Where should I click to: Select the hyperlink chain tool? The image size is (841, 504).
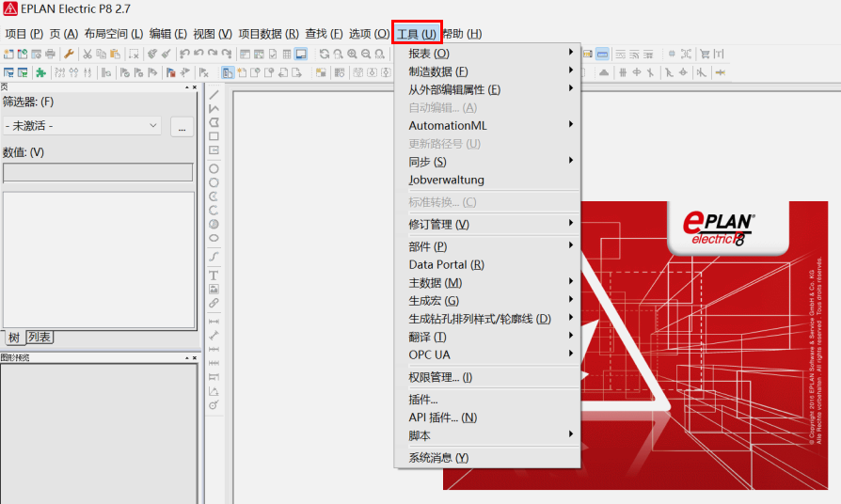click(x=214, y=303)
